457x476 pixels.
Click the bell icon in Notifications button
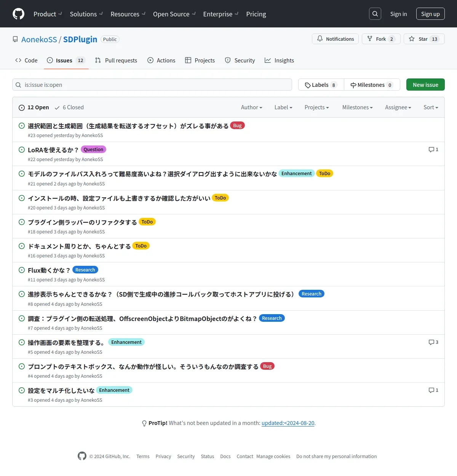(320, 39)
